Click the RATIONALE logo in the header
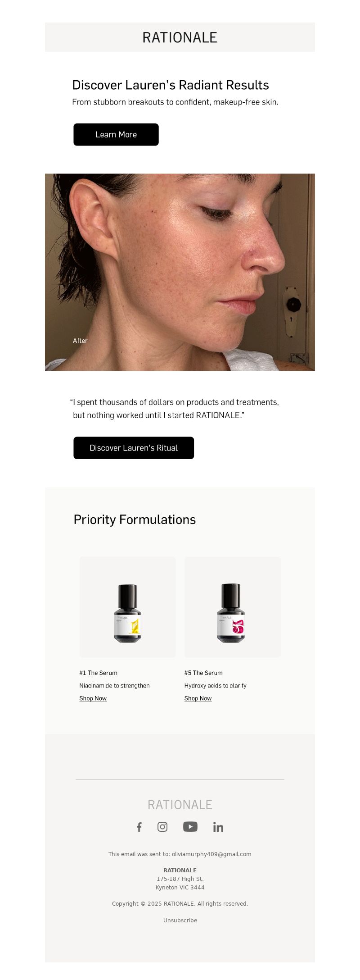 coord(180,37)
